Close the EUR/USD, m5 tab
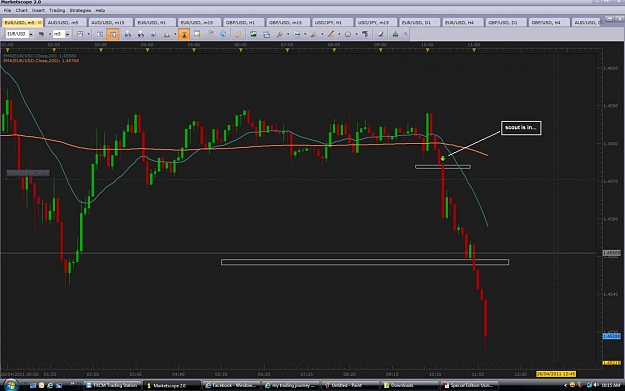 pos(39,23)
